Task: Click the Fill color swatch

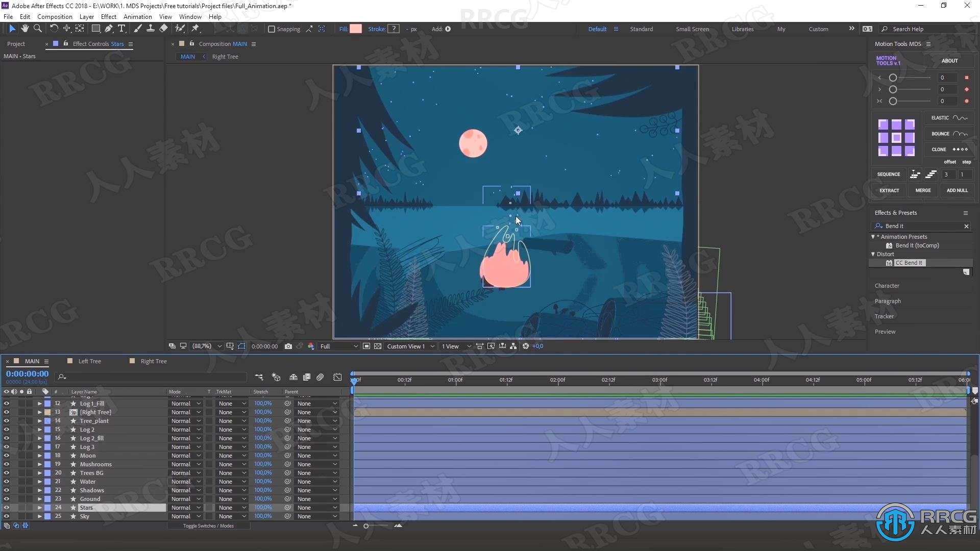Action: pos(356,29)
